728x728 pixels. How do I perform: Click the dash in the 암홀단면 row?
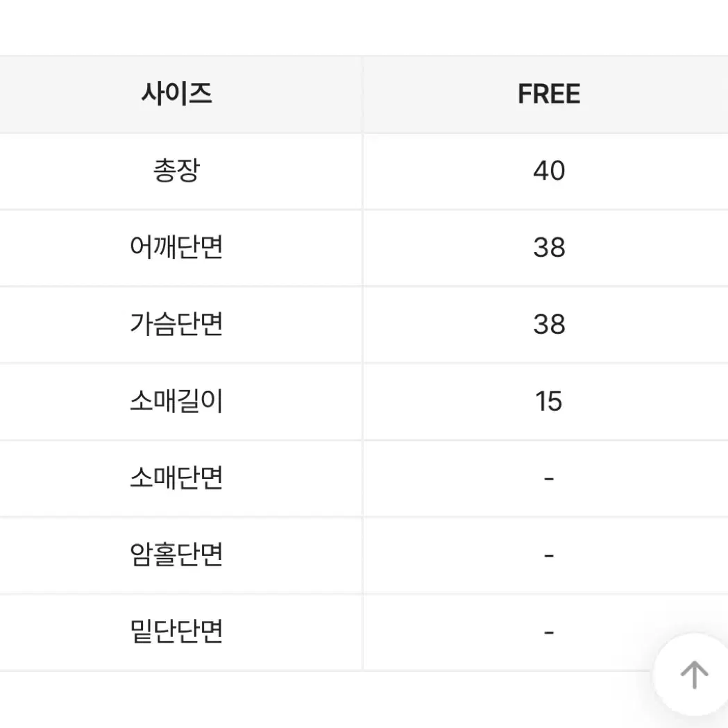tap(548, 556)
